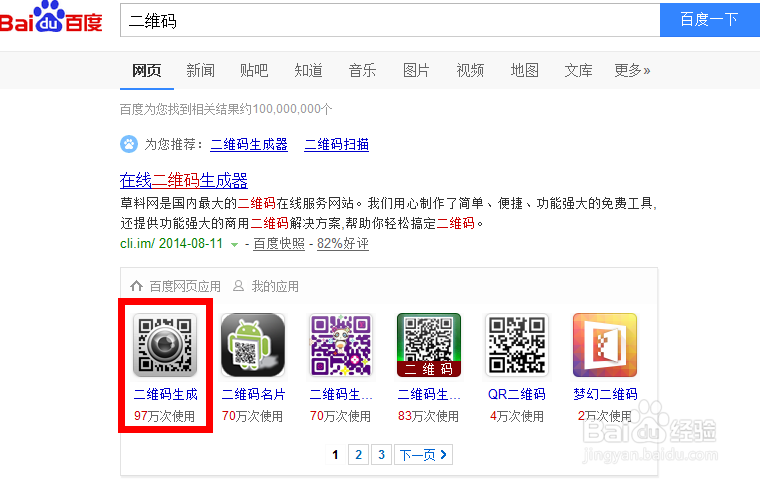Go to page 2 of apps

pyautogui.click(x=358, y=454)
